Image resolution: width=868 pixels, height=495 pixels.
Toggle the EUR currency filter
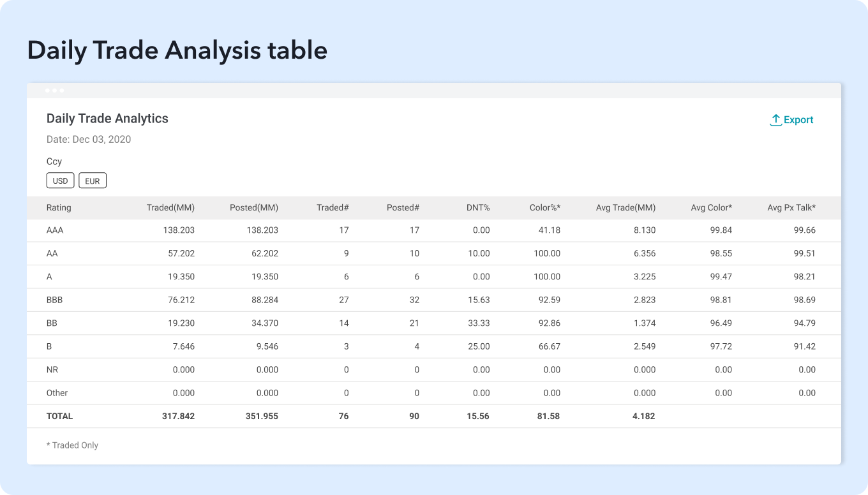click(93, 181)
